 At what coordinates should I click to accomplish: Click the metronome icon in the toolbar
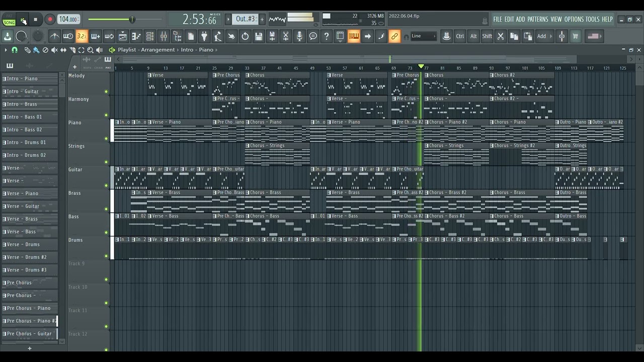click(54, 36)
